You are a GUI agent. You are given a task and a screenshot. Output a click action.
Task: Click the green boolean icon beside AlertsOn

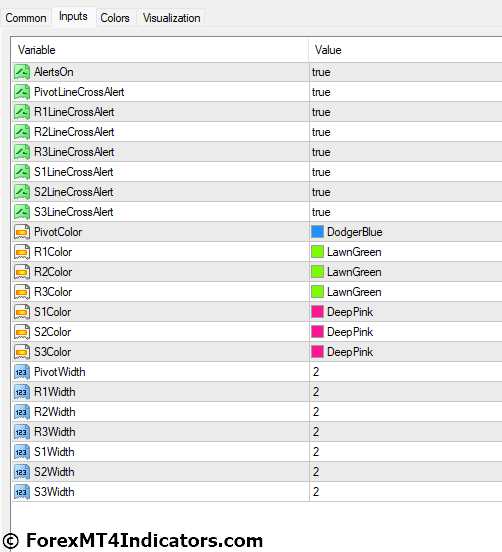click(x=22, y=72)
